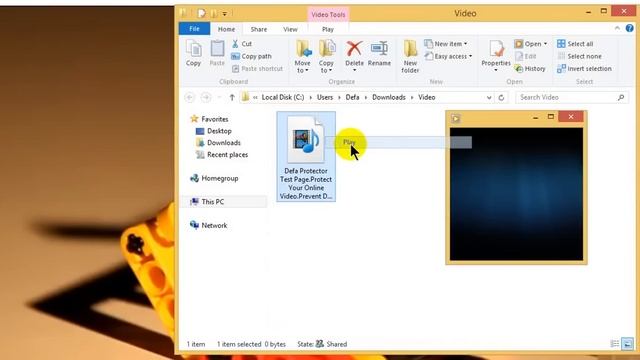The width and height of the screenshot is (640, 360).
Task: Minimize the small media player window
Action: pyautogui.click(x=536, y=118)
